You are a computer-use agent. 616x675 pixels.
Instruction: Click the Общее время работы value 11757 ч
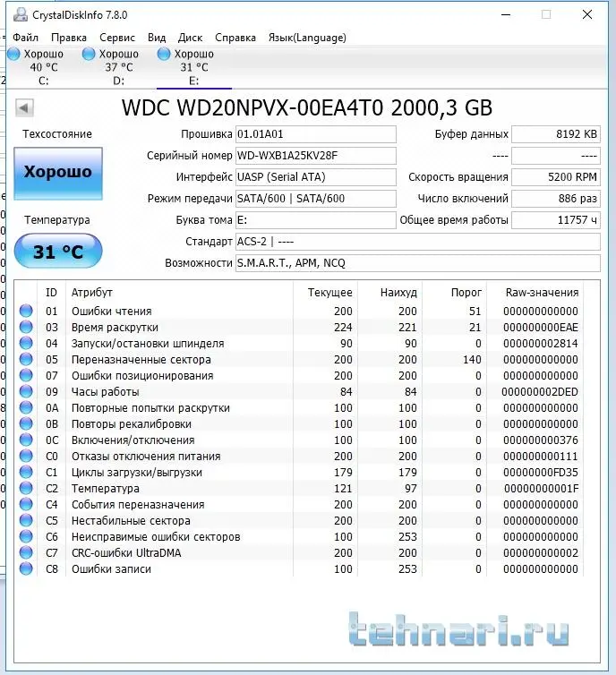[x=556, y=220]
